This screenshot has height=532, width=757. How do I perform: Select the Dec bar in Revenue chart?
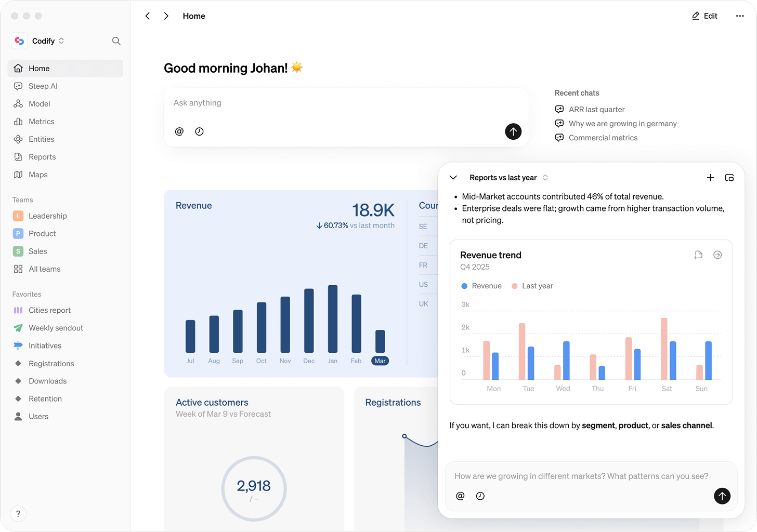[x=309, y=321]
